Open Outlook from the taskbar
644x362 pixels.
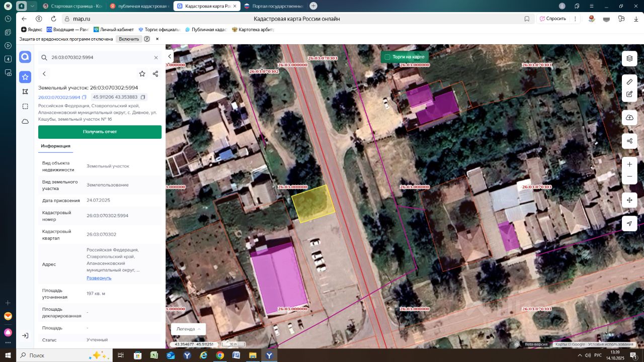[x=171, y=355]
